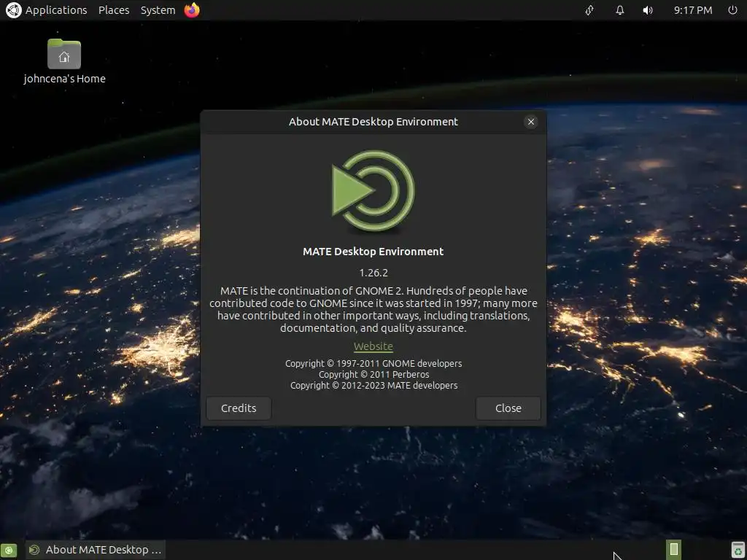Open the System menu
The width and height of the screenshot is (747, 560).
(158, 10)
